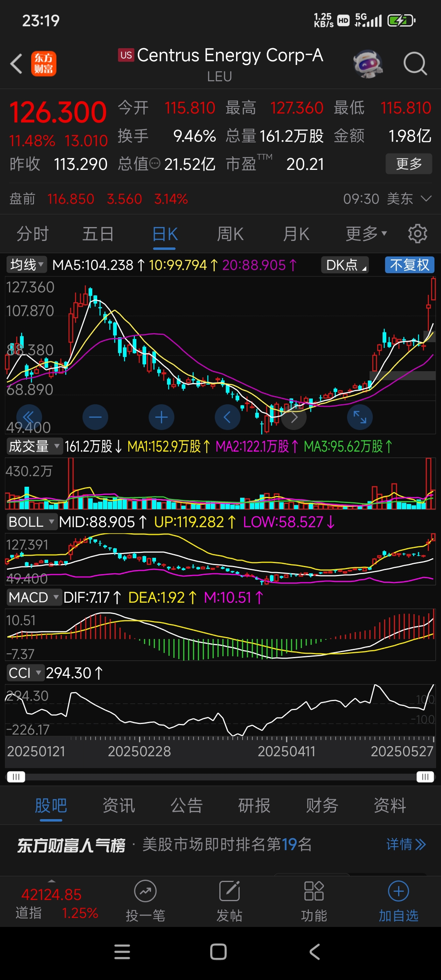Tap the market cap info icon beside 总值
The width and height of the screenshot is (441, 980).
click(155, 164)
